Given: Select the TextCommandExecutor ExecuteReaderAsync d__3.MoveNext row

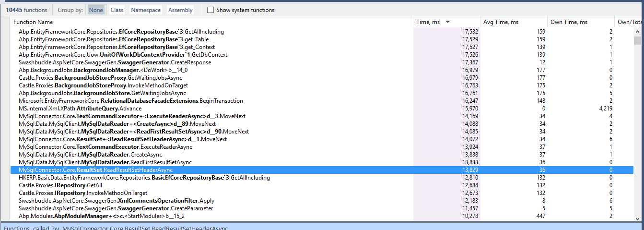Looking at the screenshot, I should pos(322,116).
